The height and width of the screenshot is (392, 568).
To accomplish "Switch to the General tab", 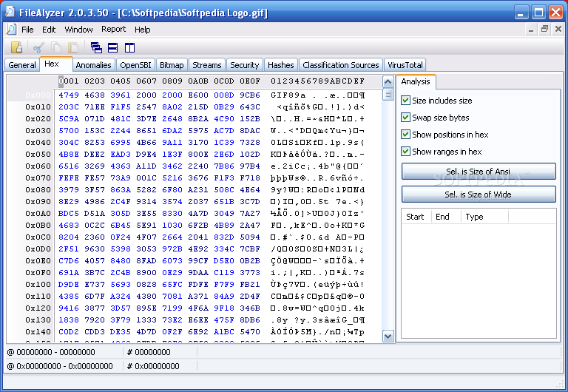I will (22, 65).
